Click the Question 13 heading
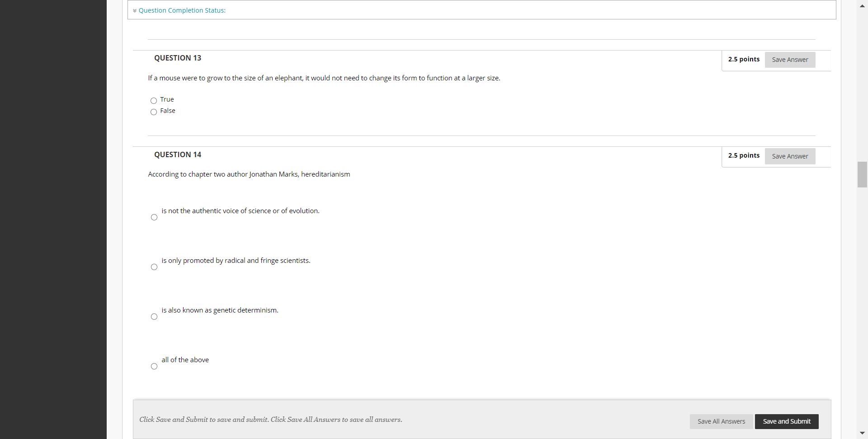Viewport: 868px width, 439px height. coord(177,58)
